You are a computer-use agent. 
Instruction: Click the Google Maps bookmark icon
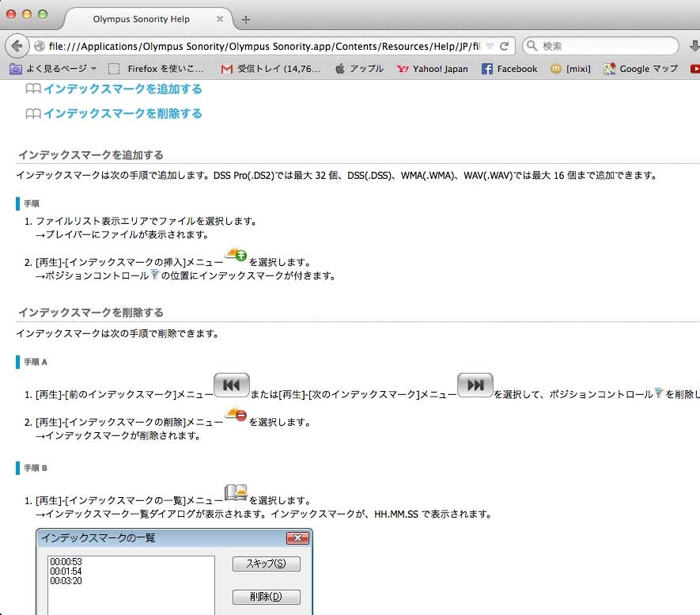(x=609, y=69)
